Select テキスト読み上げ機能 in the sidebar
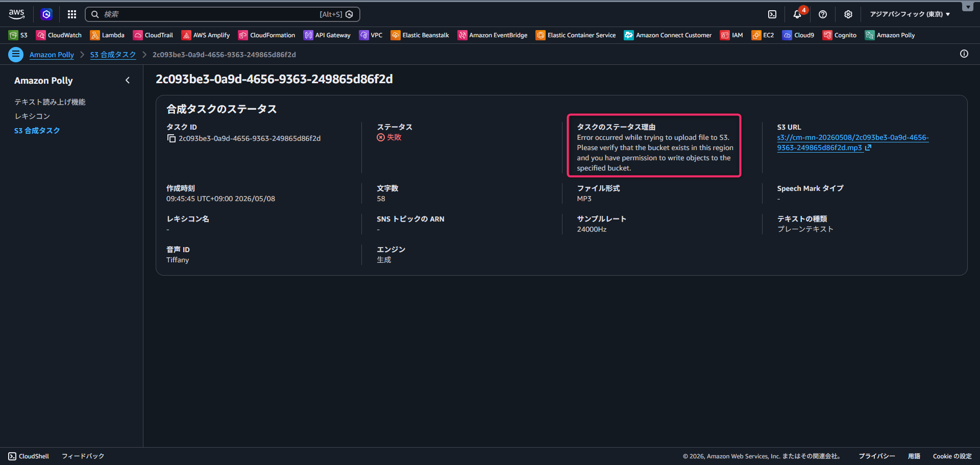This screenshot has width=980, height=465. click(x=50, y=102)
